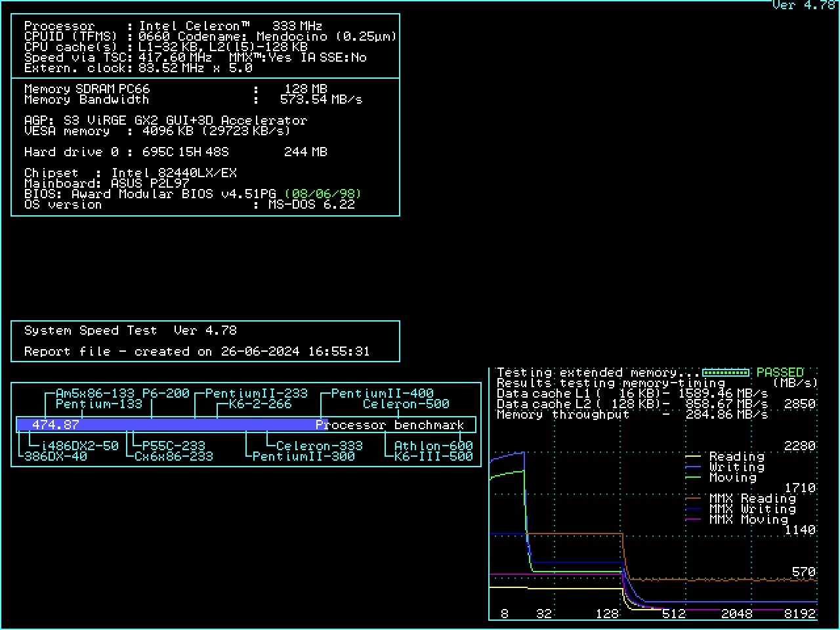Screen dimensions: 840x630
Task: Click the external clock '83.52 MHz x 5.0' value
Action: click(196, 68)
